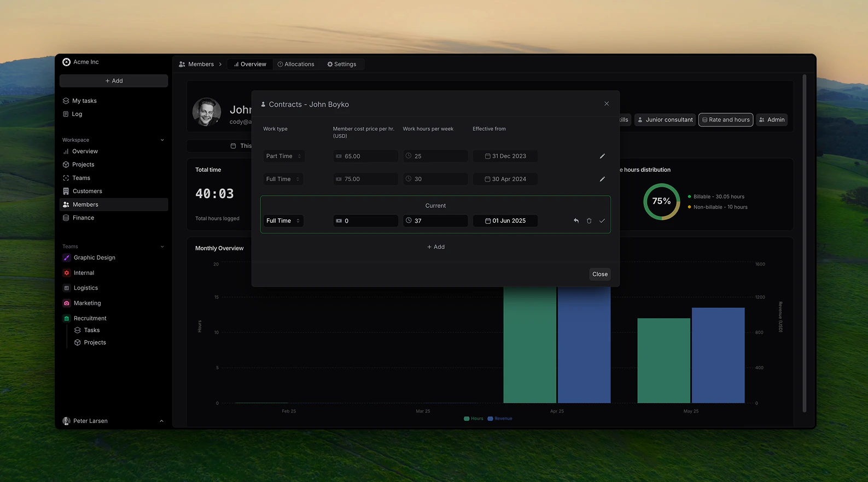This screenshot has width=868, height=482.
Task: Click the Rate and hours button
Action: tap(726, 120)
